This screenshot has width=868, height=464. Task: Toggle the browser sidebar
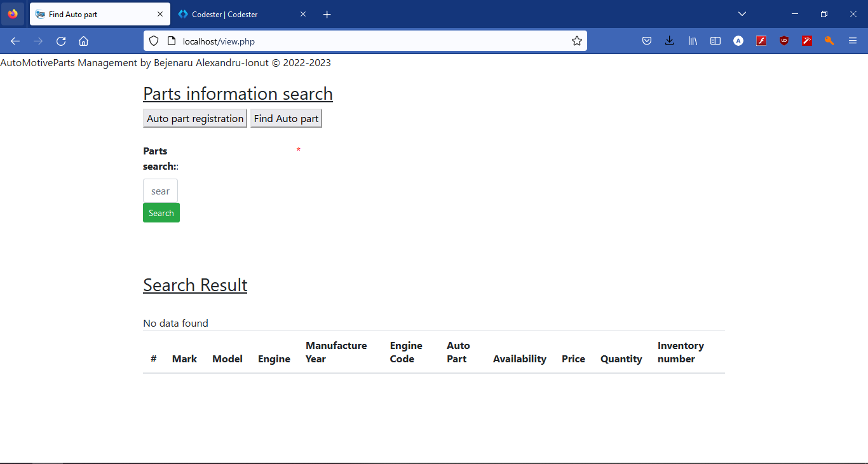coord(715,41)
